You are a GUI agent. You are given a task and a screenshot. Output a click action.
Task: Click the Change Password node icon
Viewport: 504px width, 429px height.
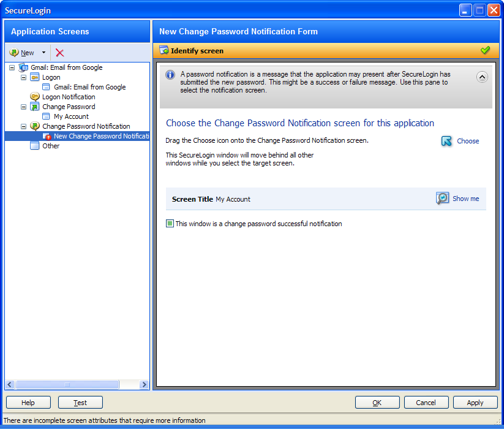point(35,107)
